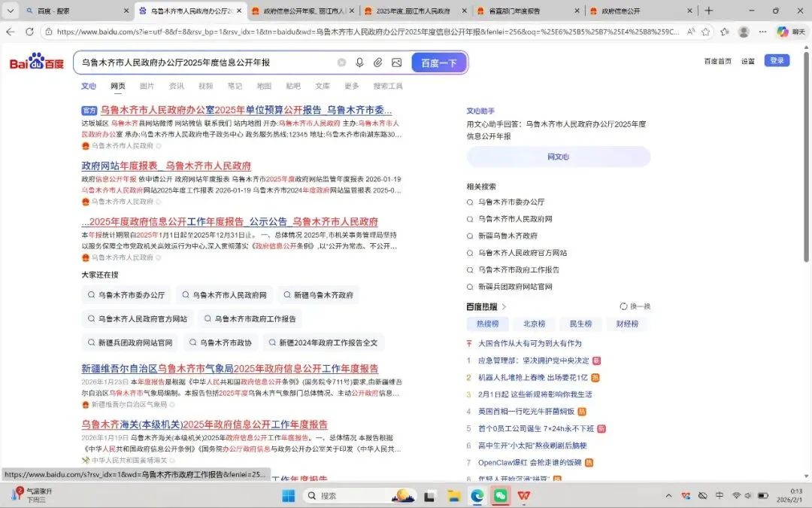The image size is (812, 508).
Task: Open WPS Office from the taskbar
Action: [523, 495]
